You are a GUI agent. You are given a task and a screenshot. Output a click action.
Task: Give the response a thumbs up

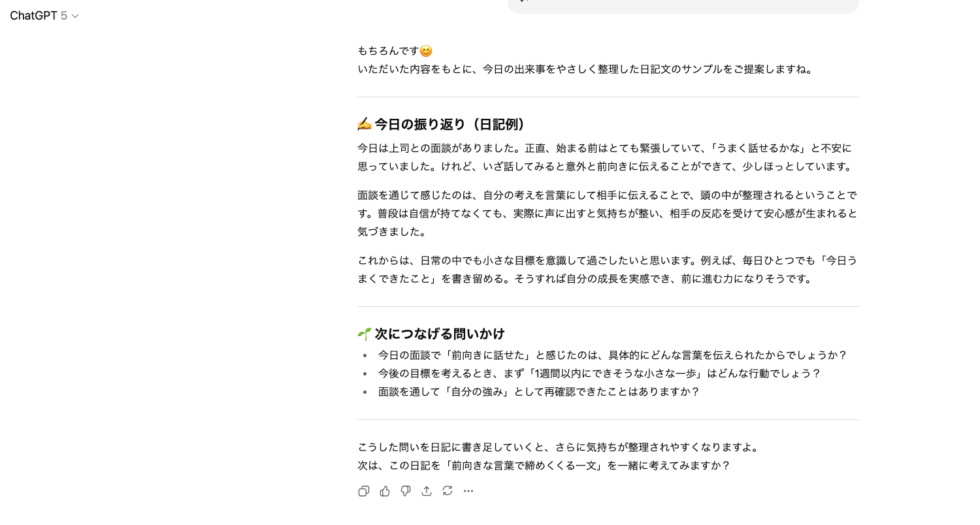click(385, 491)
